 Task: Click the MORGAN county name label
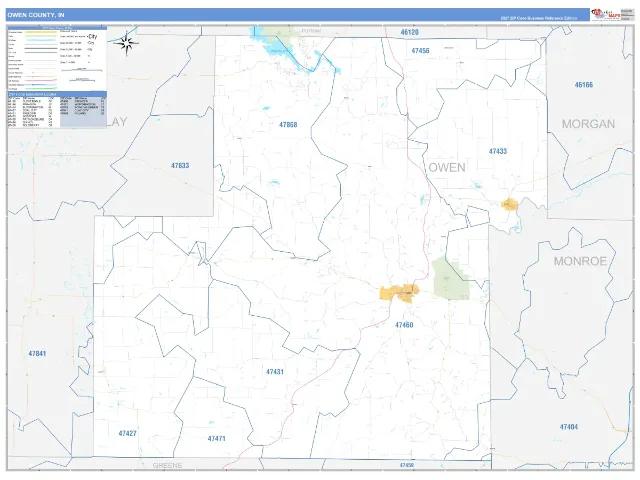coord(588,124)
